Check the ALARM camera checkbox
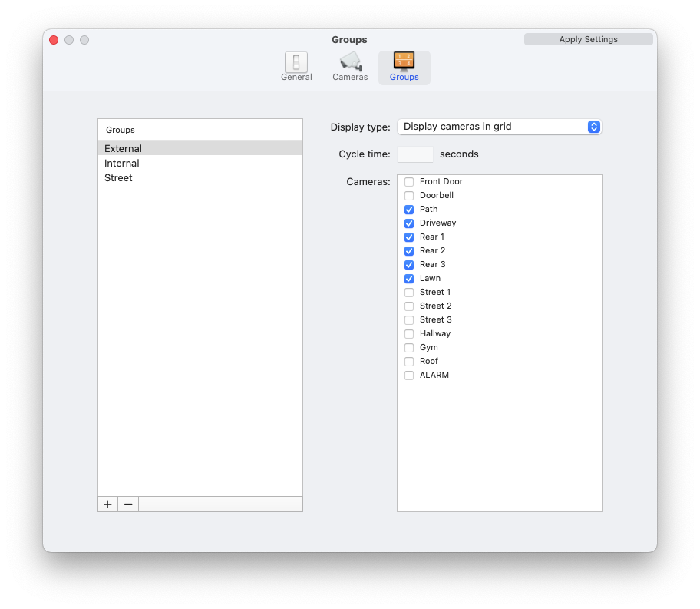This screenshot has height=609, width=700. tap(408, 375)
